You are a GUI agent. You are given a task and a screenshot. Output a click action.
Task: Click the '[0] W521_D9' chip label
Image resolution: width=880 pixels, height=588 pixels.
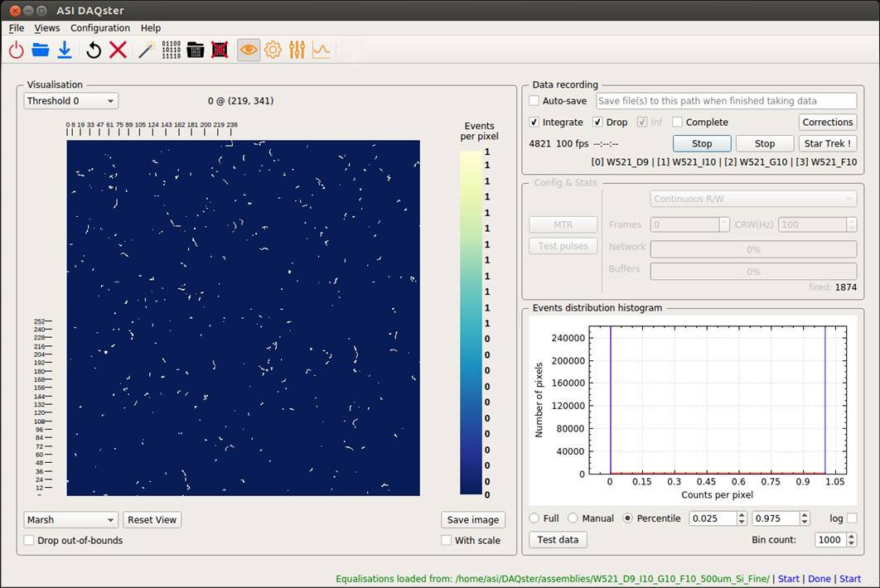[620, 162]
